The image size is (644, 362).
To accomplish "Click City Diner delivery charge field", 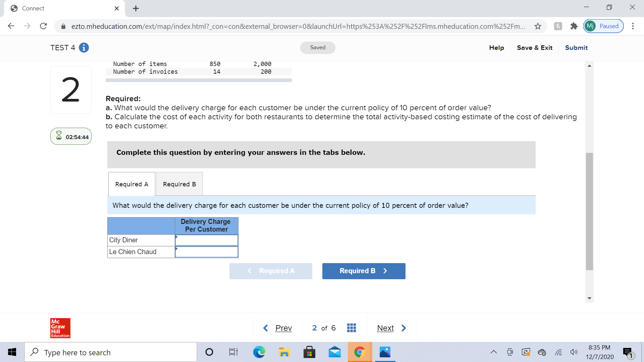I will pos(206,240).
